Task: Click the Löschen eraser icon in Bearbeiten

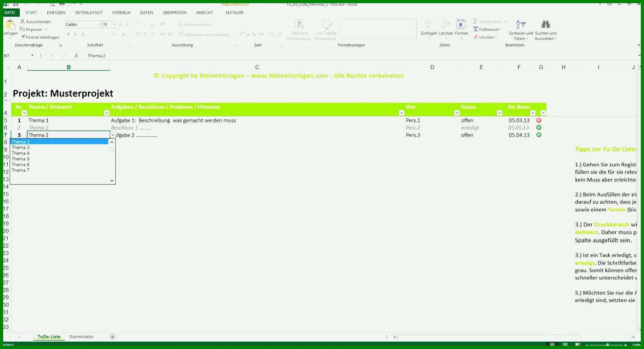Action: coord(476,37)
